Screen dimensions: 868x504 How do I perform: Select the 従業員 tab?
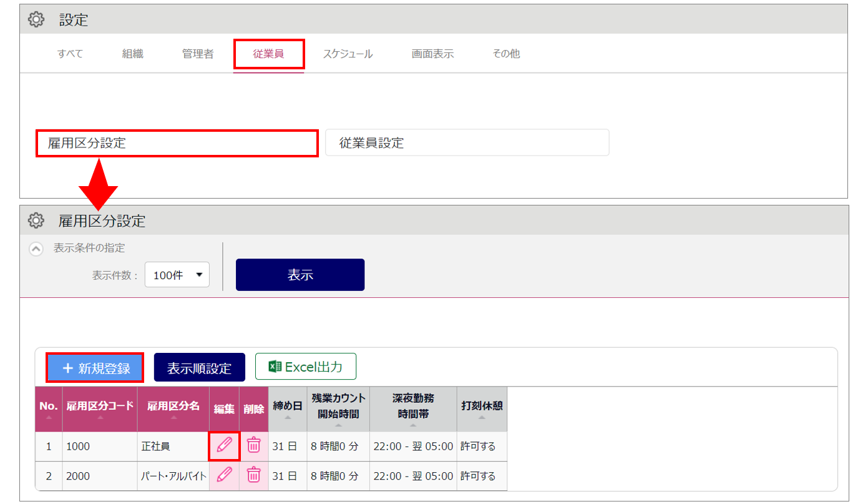269,54
